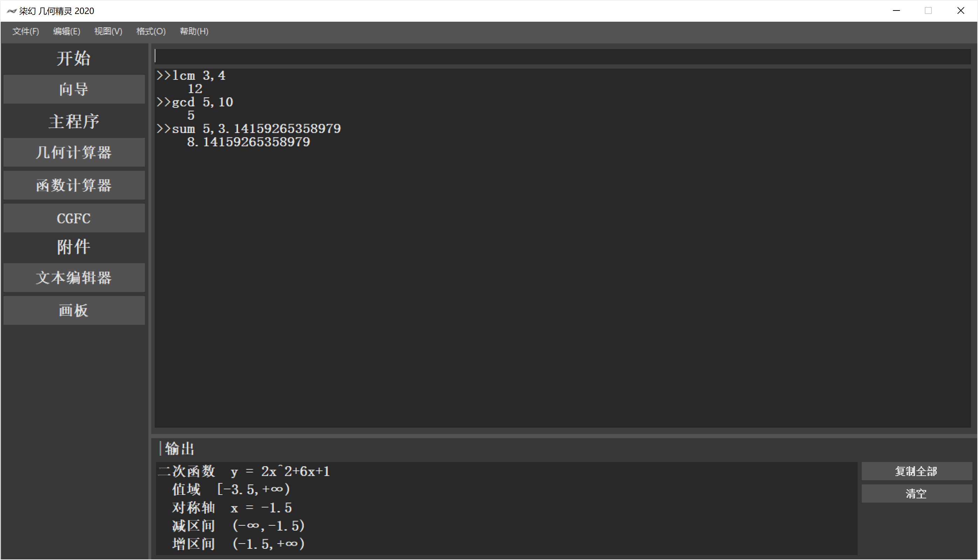Click the 主程序 section heading
This screenshot has width=978, height=560.
tap(74, 121)
